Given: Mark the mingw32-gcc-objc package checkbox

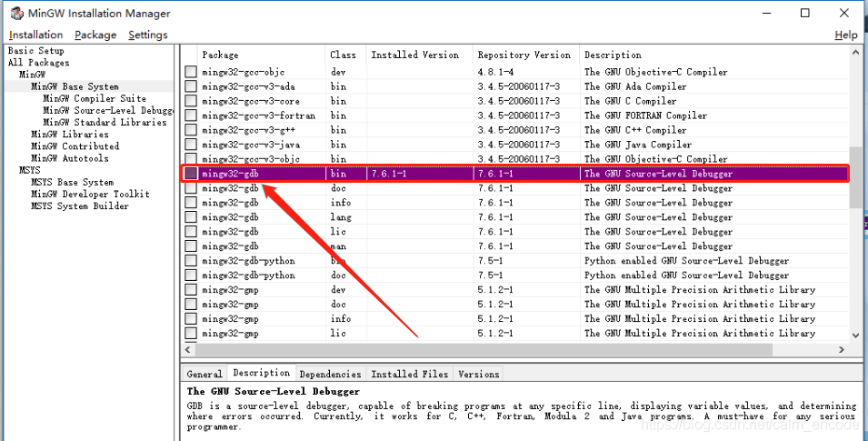Looking at the screenshot, I should (x=191, y=72).
